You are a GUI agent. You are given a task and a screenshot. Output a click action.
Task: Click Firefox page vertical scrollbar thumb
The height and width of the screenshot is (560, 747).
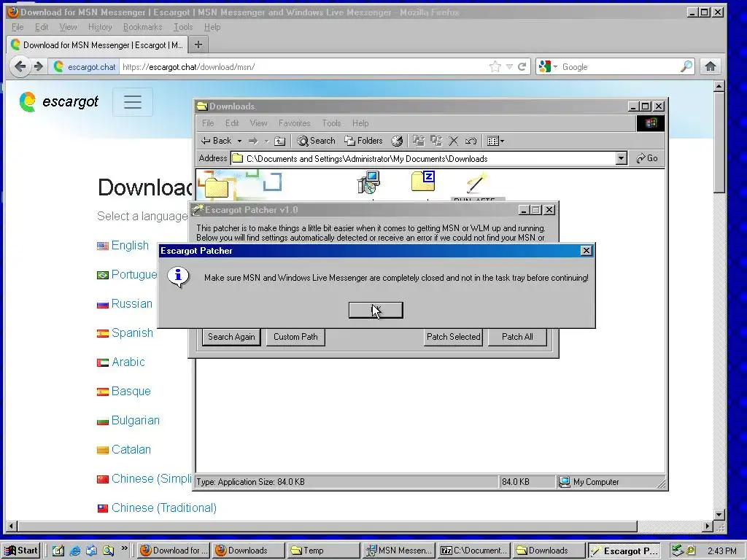click(719, 142)
